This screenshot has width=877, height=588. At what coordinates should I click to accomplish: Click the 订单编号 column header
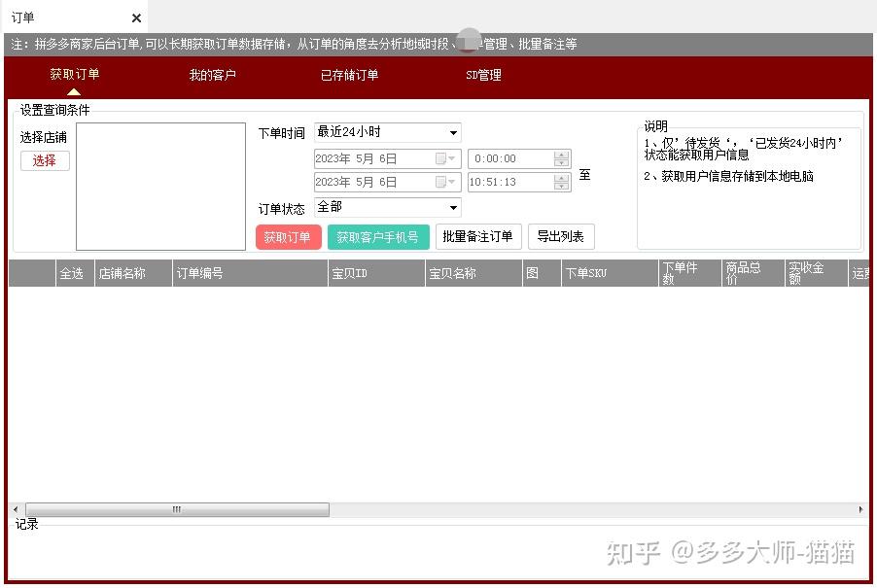tap(199, 274)
